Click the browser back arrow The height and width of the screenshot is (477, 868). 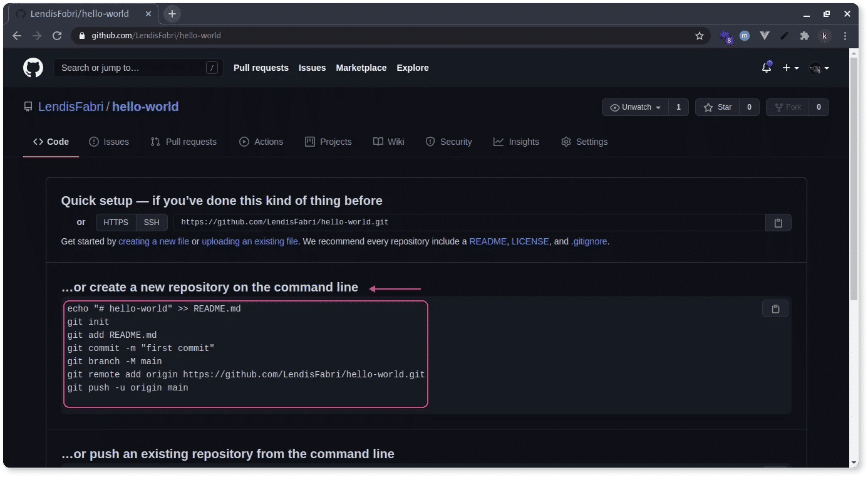tap(17, 36)
